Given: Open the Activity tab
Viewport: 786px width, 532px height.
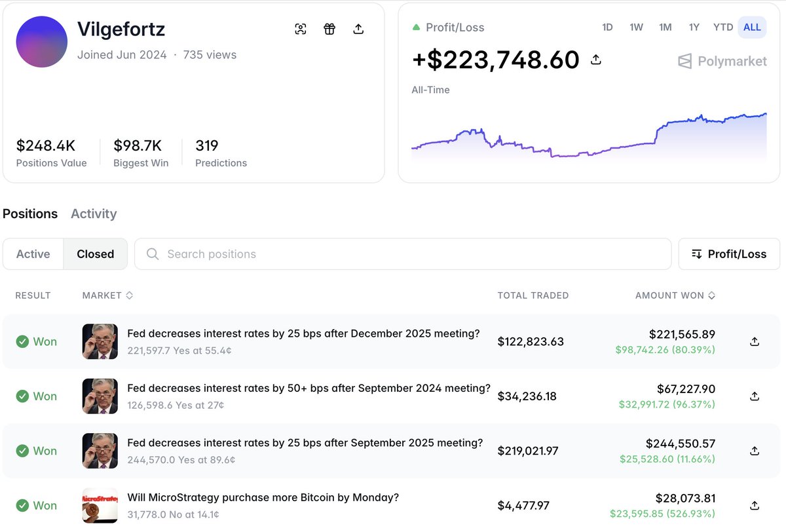Looking at the screenshot, I should [x=94, y=214].
